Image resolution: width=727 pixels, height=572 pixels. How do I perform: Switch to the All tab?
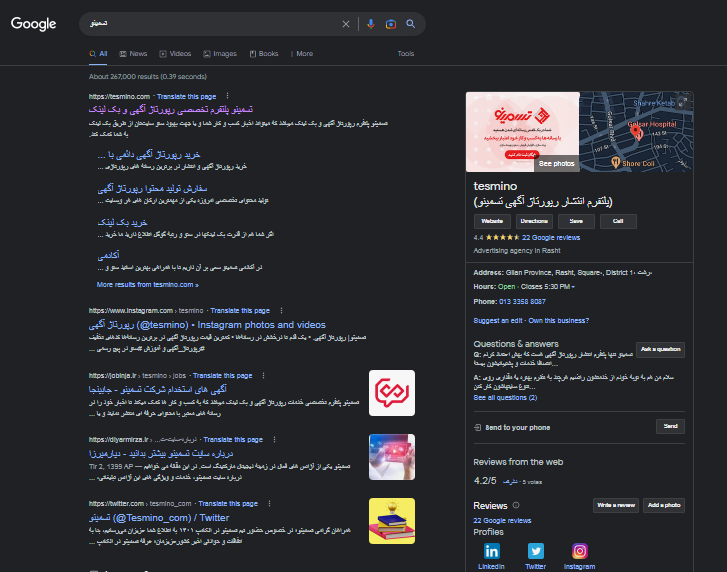(x=98, y=54)
